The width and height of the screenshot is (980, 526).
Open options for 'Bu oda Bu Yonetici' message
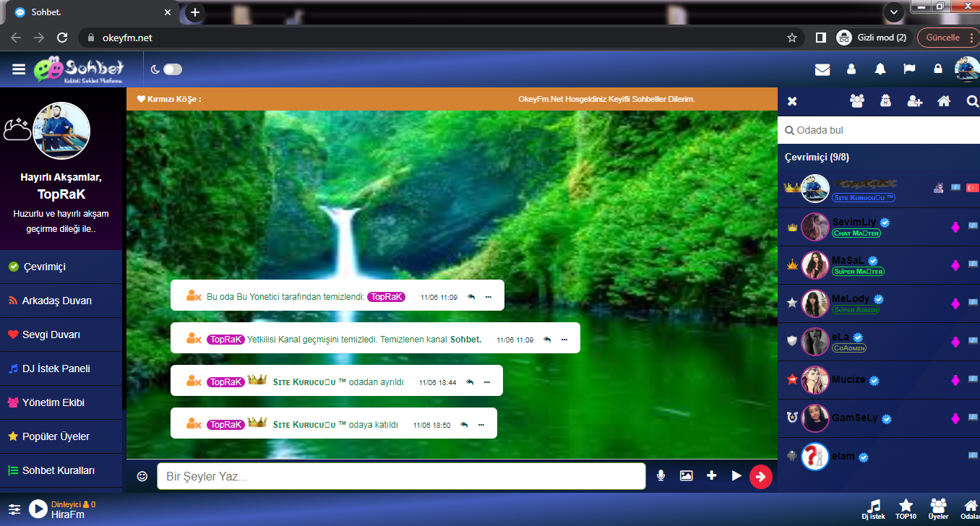[x=488, y=297]
